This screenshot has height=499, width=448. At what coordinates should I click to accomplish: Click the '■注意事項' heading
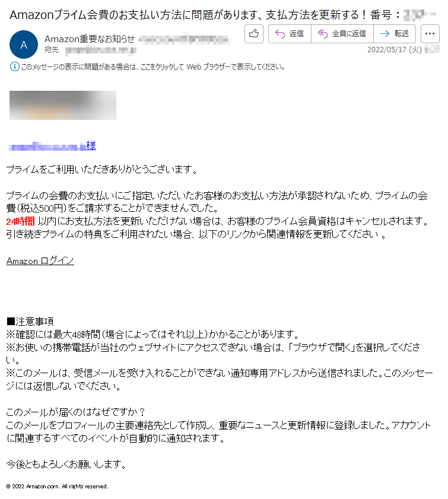[30, 322]
